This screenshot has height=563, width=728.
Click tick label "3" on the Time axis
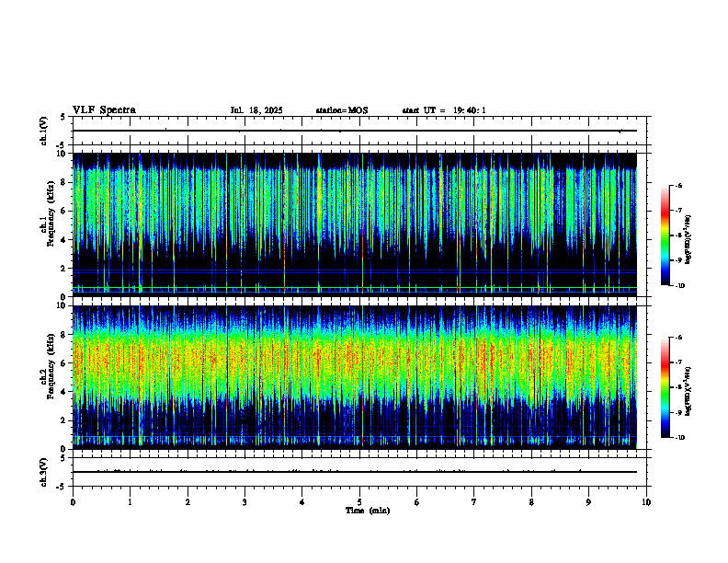[245, 502]
